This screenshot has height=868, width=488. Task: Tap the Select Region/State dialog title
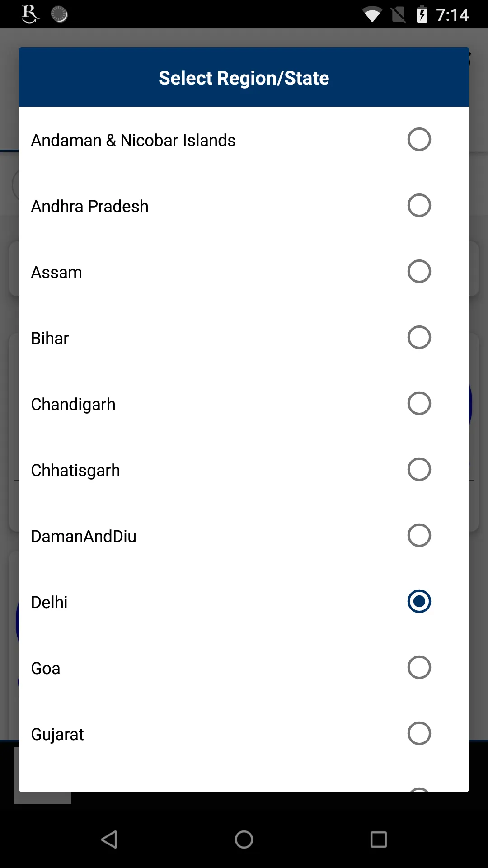point(244,77)
